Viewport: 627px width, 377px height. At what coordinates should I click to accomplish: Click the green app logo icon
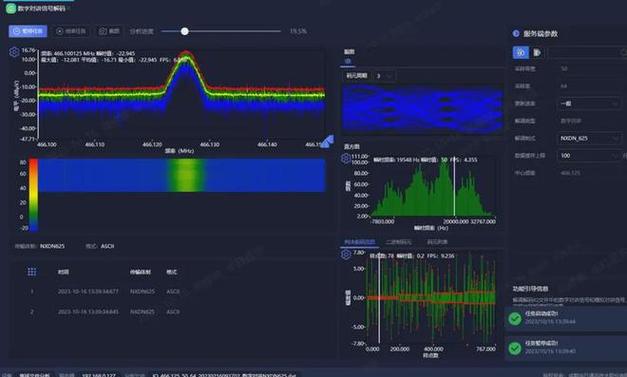pyautogui.click(x=11, y=8)
